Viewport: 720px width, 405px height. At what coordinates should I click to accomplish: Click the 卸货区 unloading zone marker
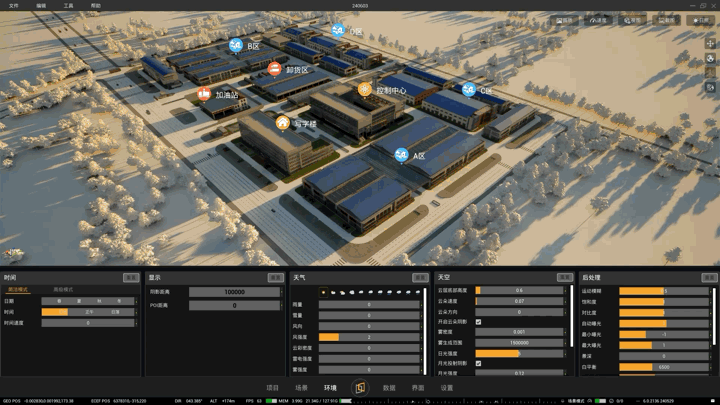pos(275,69)
